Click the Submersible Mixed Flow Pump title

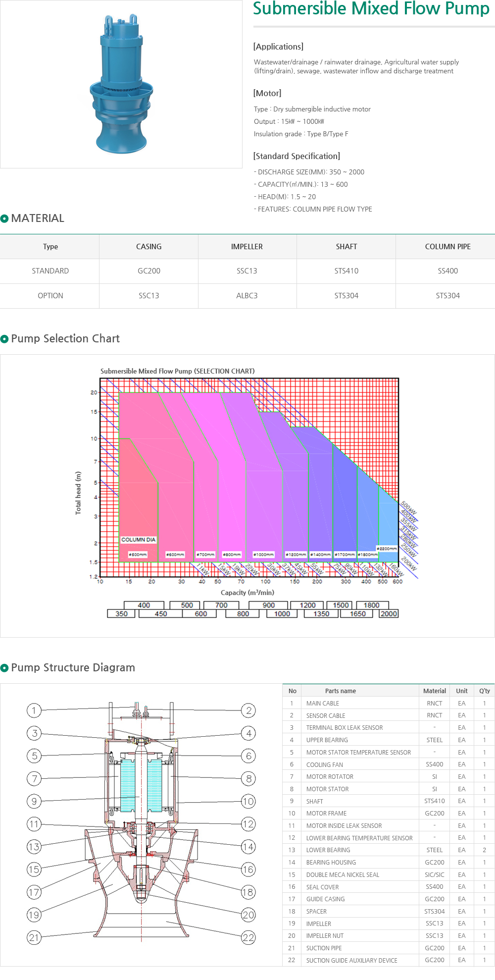pyautogui.click(x=371, y=9)
